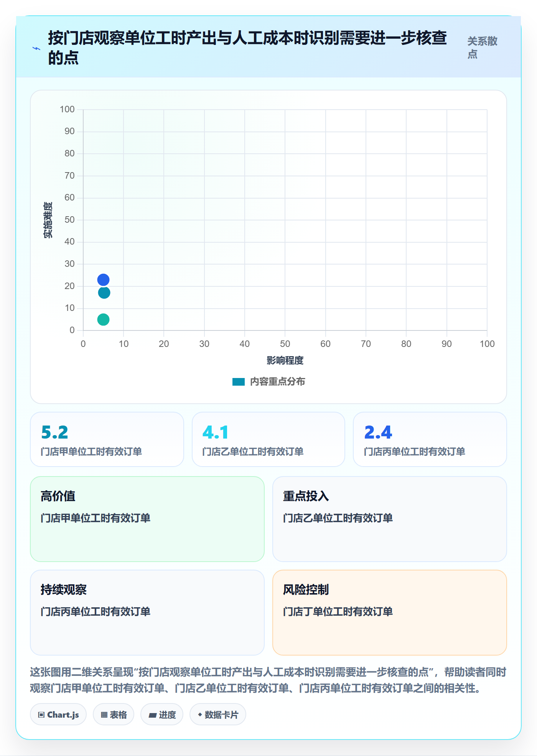Click the green scatter point near 5
The image size is (537, 756).
[103, 319]
